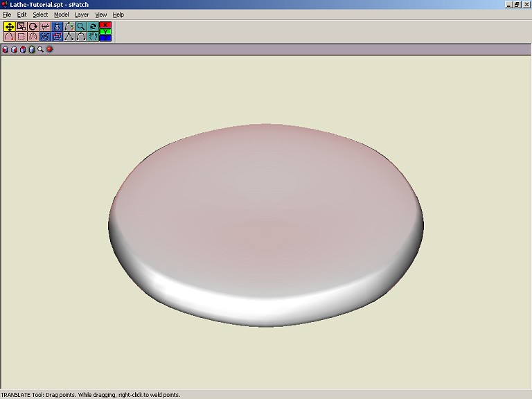Click the teal refresh arrows icon
This screenshot has width=532, height=399.
(93, 26)
